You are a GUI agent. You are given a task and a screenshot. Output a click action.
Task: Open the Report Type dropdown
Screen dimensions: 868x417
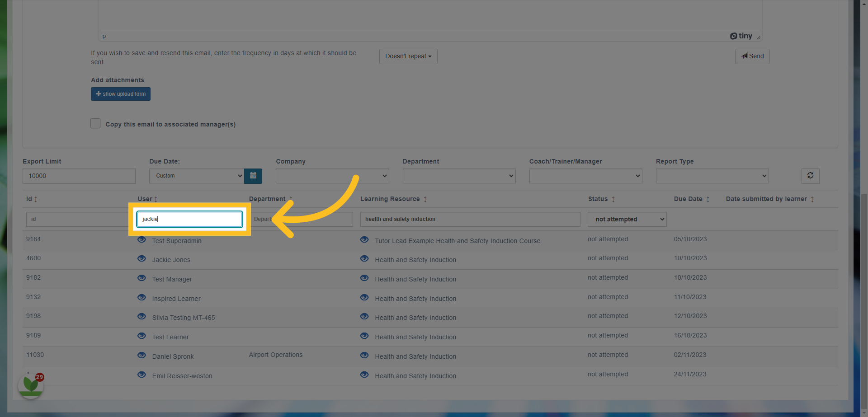pyautogui.click(x=712, y=176)
